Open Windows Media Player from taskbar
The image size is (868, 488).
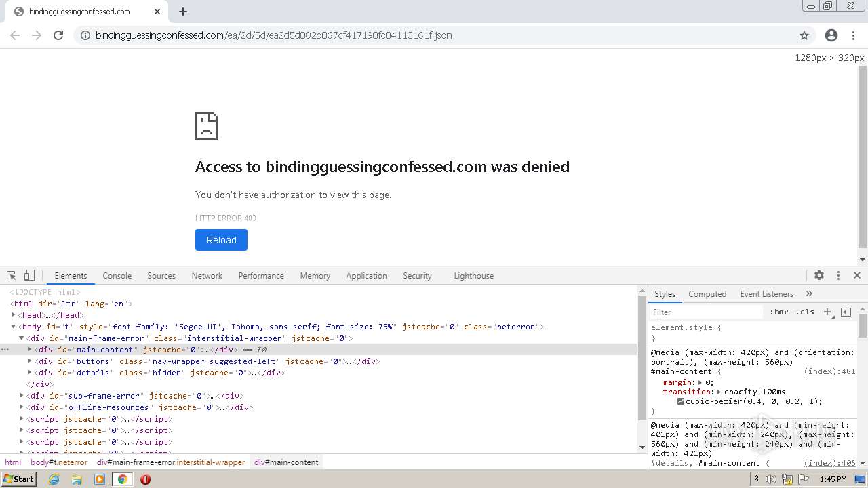pos(100,479)
